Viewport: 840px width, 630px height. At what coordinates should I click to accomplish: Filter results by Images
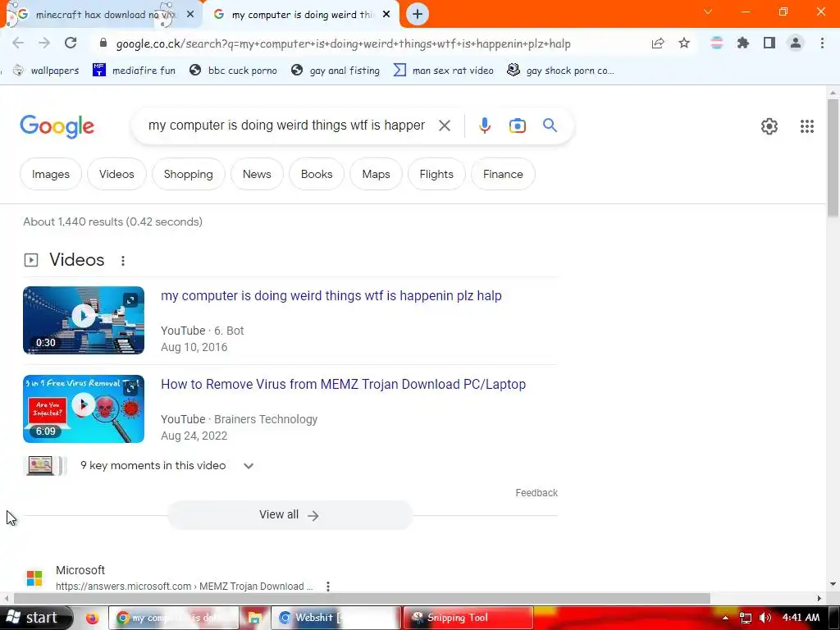(x=51, y=174)
